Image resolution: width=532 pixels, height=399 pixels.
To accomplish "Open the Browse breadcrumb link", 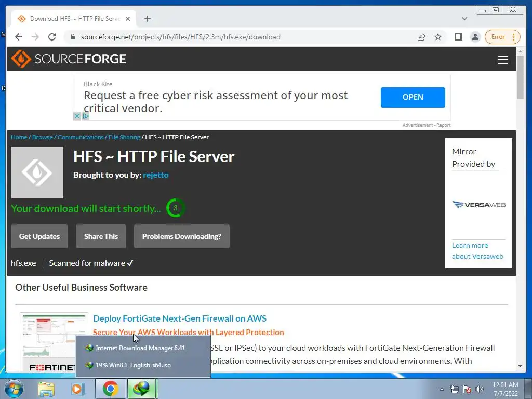I will pyautogui.click(x=43, y=137).
